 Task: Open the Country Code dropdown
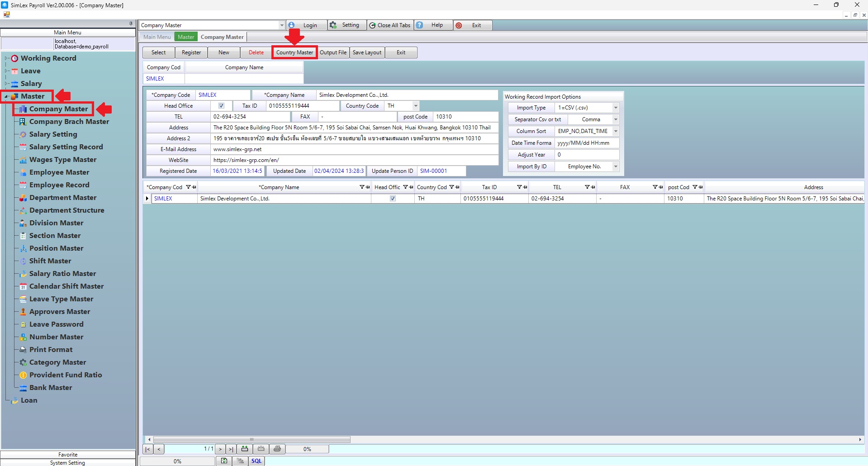[415, 106]
